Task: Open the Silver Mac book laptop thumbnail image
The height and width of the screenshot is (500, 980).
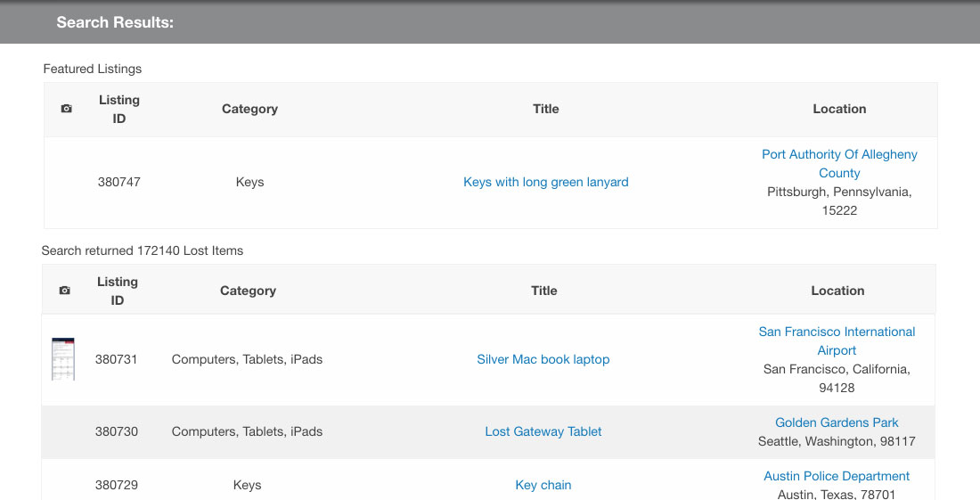Action: pyautogui.click(x=63, y=359)
